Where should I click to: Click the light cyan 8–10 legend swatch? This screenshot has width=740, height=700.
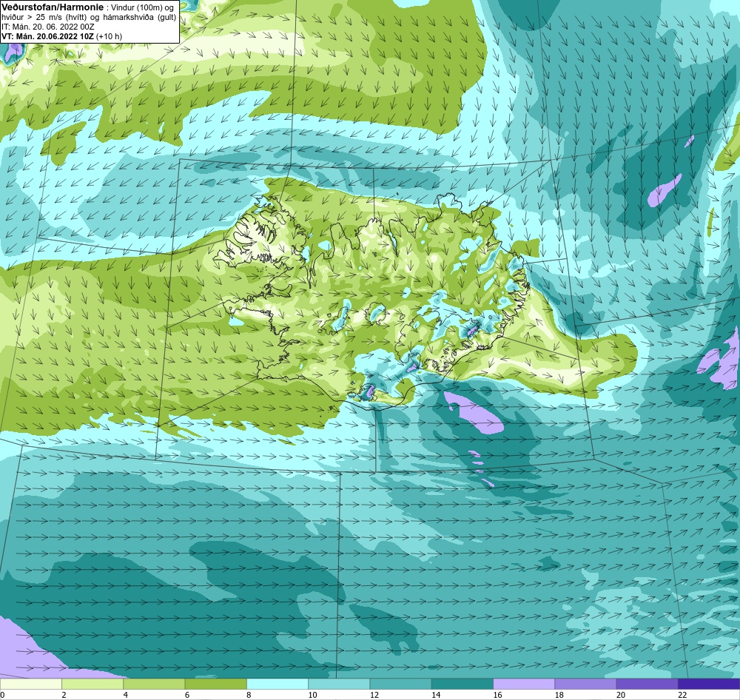click(x=277, y=684)
